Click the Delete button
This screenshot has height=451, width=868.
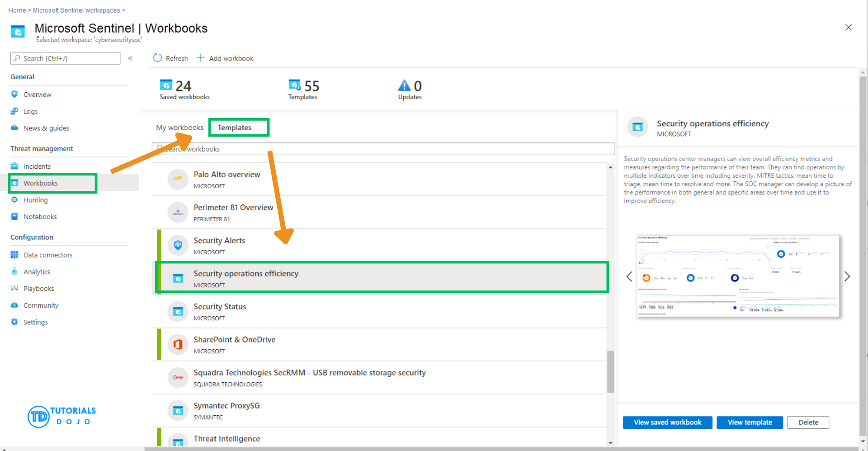pos(808,422)
